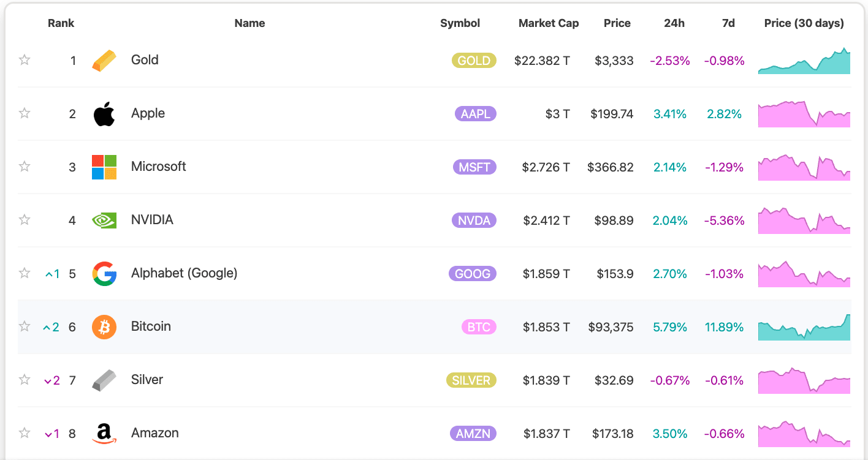This screenshot has height=460, width=868.
Task: Sort by the Market Cap column header
Action: (x=549, y=23)
